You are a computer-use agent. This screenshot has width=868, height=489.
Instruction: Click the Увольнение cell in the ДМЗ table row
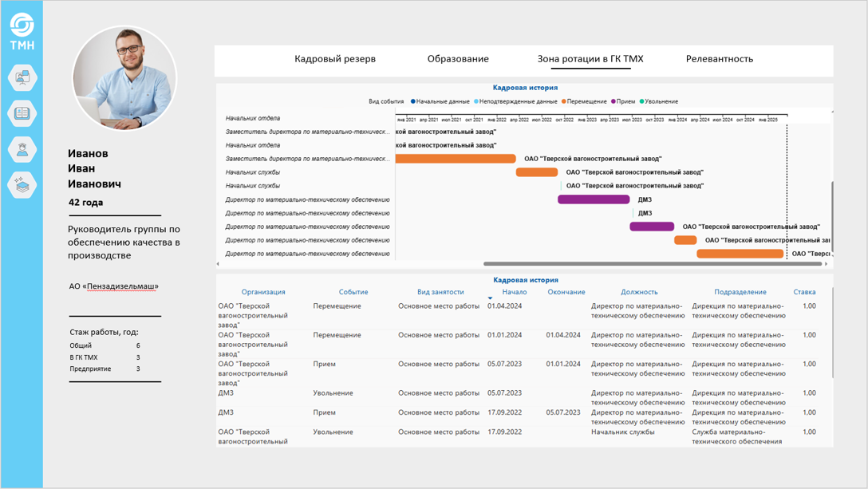tap(333, 393)
